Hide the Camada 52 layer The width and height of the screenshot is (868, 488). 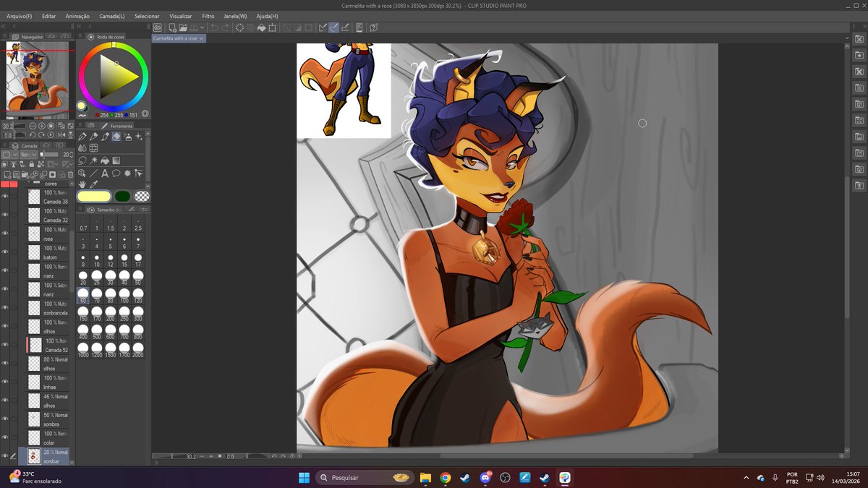(5, 345)
